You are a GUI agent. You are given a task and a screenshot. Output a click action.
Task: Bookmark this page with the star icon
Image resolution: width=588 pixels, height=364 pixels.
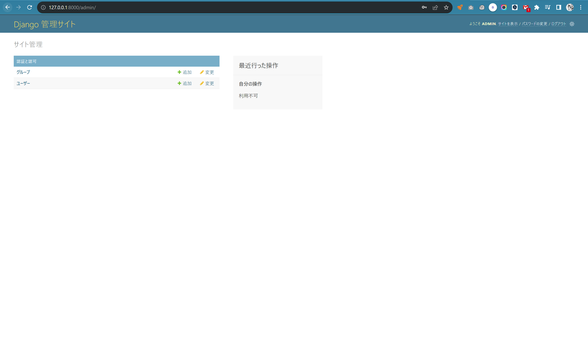click(446, 7)
